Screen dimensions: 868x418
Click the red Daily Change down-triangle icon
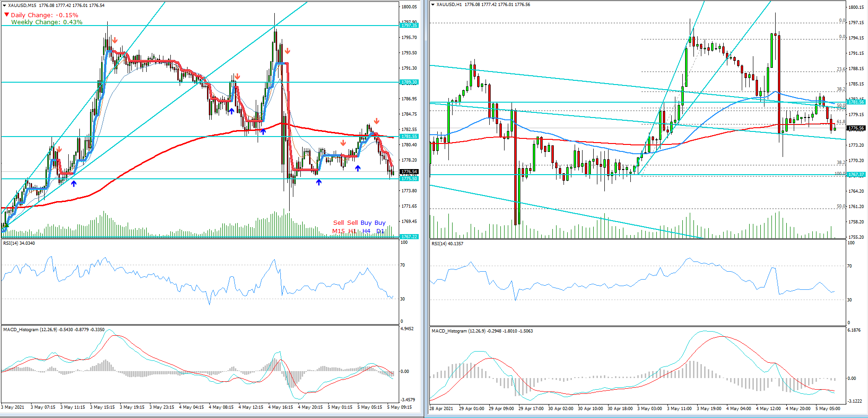[x=6, y=15]
